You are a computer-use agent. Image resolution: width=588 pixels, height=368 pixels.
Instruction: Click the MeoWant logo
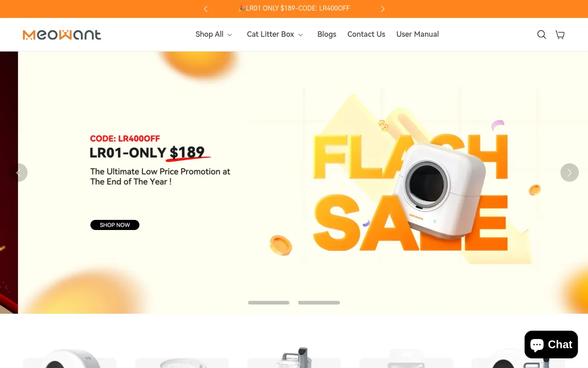click(62, 34)
